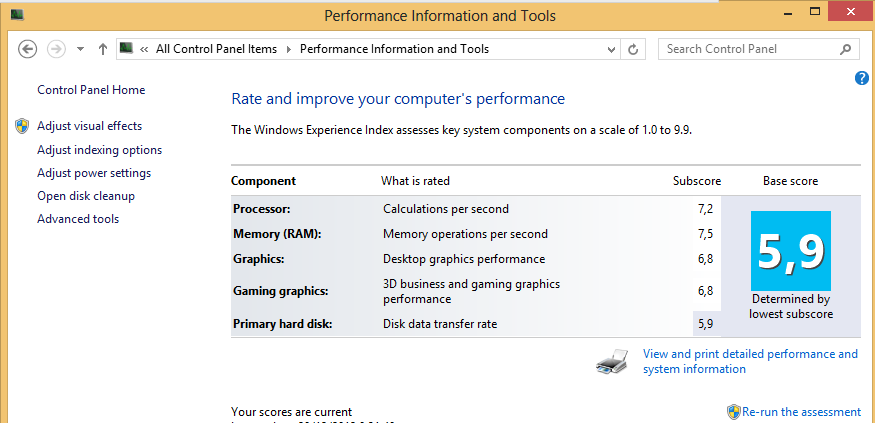Image resolution: width=875 pixels, height=423 pixels.
Task: Click the Forward navigation arrow
Action: click(57, 49)
